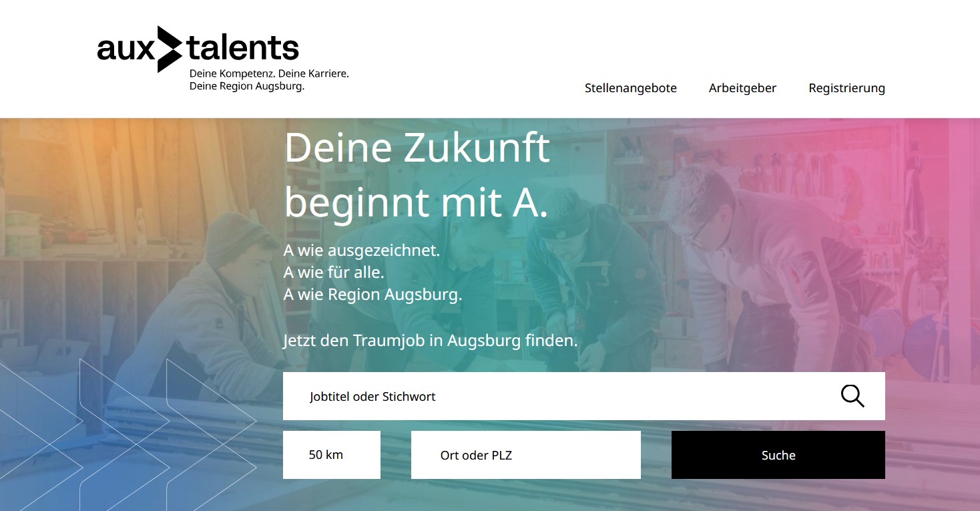The height and width of the screenshot is (511, 980).
Task: Click the black arrow in auxtalents logo
Action: click(x=170, y=49)
